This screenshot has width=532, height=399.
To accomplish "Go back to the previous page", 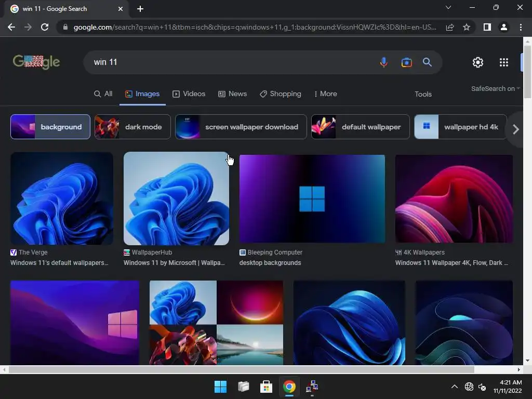I will coord(11,27).
